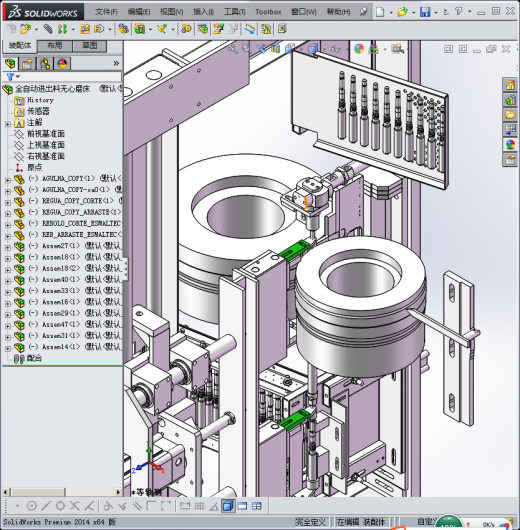The width and height of the screenshot is (520, 530).
Task: Click the feature tree horizontal scrollbar
Action: (62, 492)
